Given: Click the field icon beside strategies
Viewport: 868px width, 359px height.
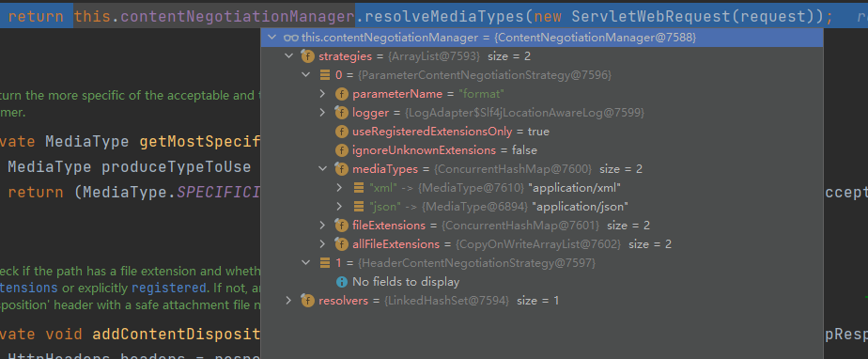Looking at the screenshot, I should pyautogui.click(x=308, y=56).
